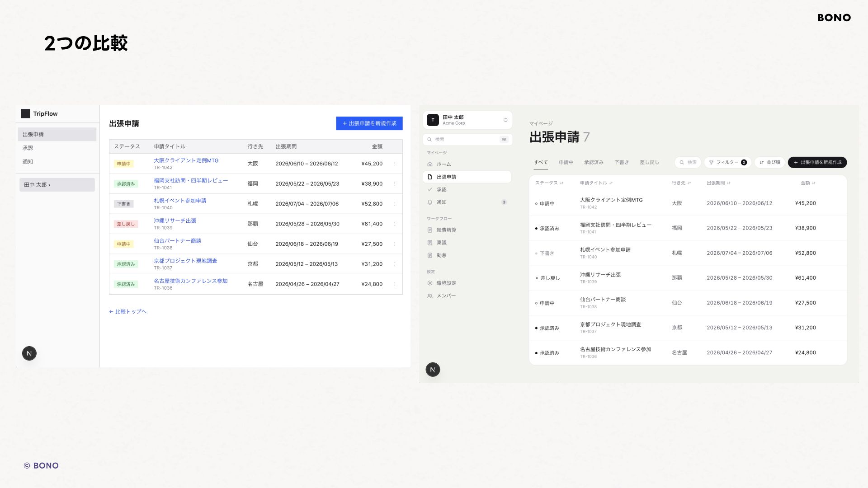Sort by 出張期間 column in right table

point(718,183)
